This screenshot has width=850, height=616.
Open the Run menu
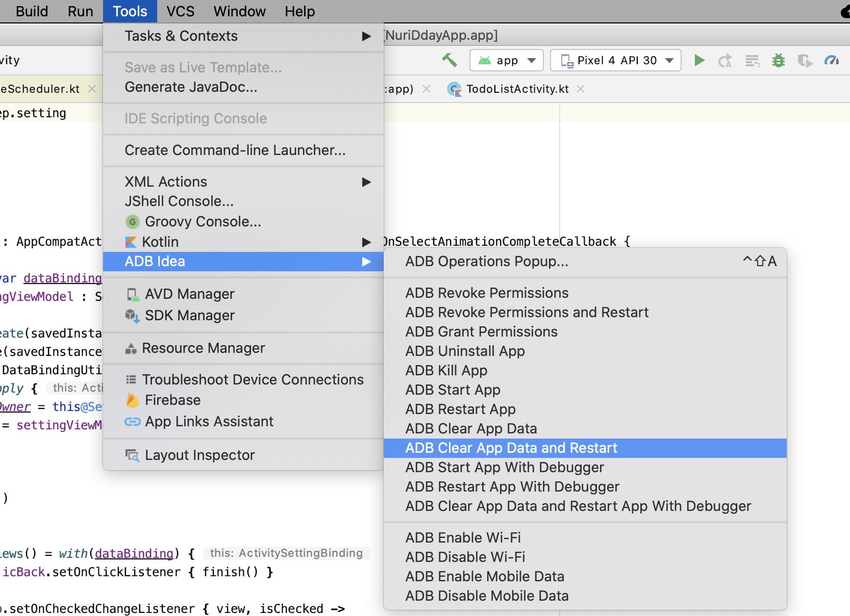(x=80, y=11)
